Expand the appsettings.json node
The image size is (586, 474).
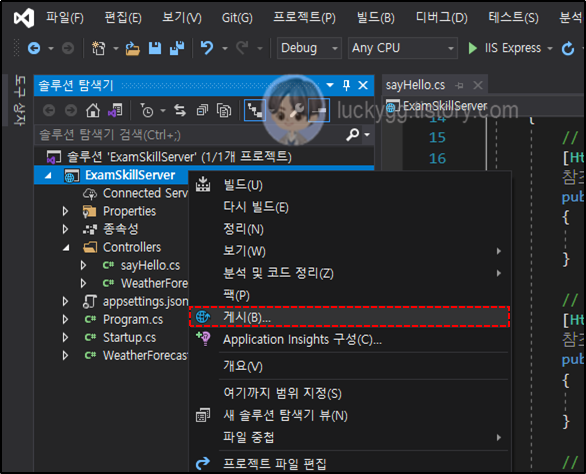tap(65, 301)
